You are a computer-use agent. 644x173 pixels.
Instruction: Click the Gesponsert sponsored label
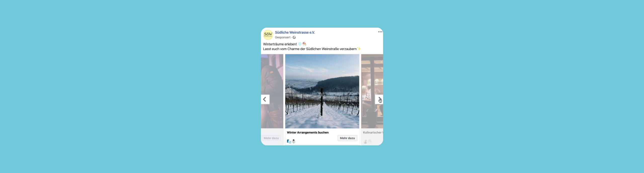[x=283, y=37]
